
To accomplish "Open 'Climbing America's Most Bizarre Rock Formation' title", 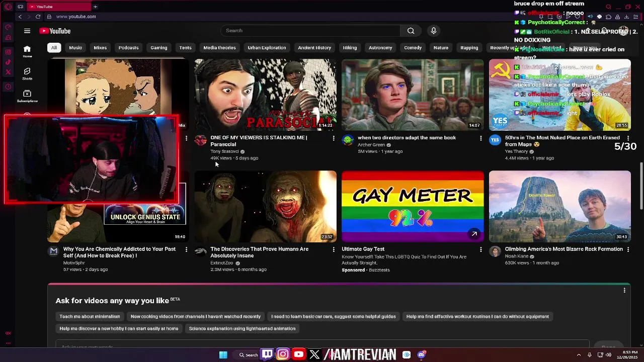I will click(x=563, y=249).
